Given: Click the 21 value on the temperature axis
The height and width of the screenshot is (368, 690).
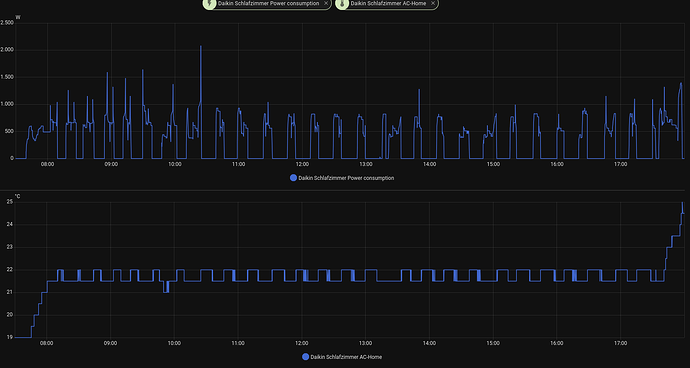Looking at the screenshot, I should click(x=11, y=292).
